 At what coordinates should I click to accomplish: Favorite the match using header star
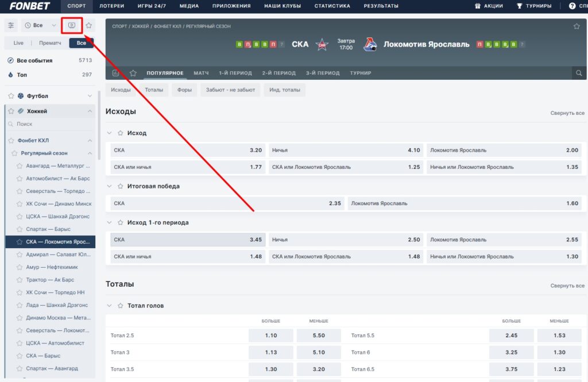click(577, 26)
